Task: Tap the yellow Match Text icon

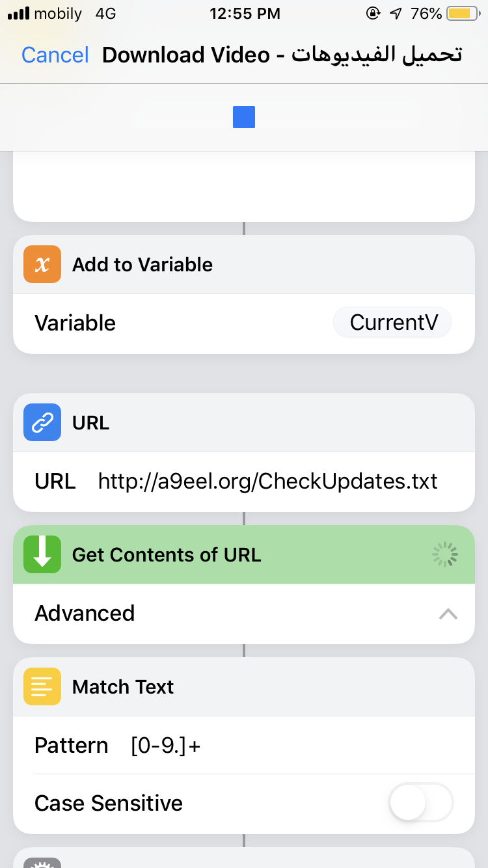Action: point(42,686)
